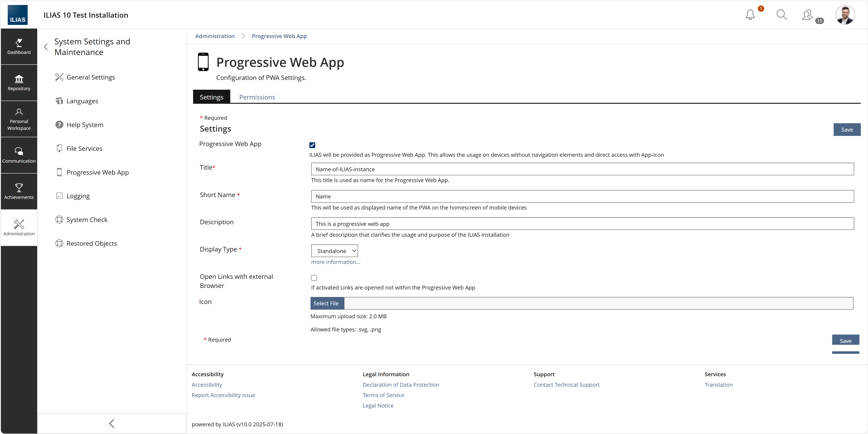Open the user avatar menu

click(845, 15)
